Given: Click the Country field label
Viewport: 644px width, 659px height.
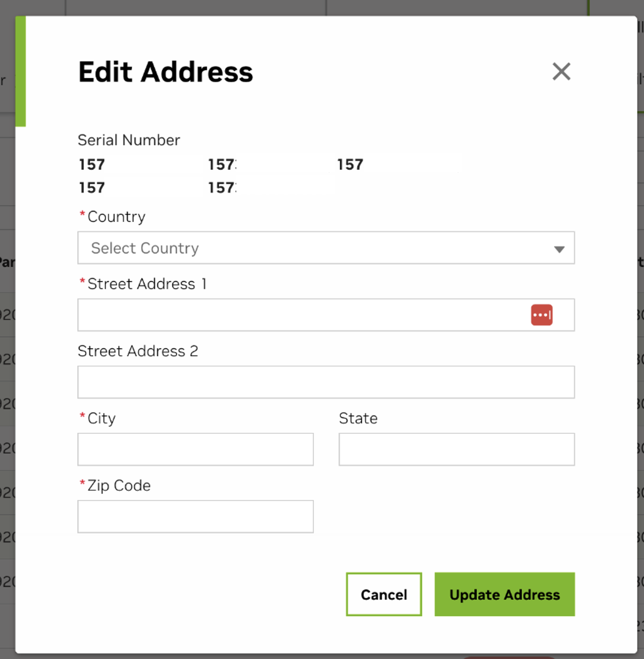Looking at the screenshot, I should pyautogui.click(x=116, y=217).
